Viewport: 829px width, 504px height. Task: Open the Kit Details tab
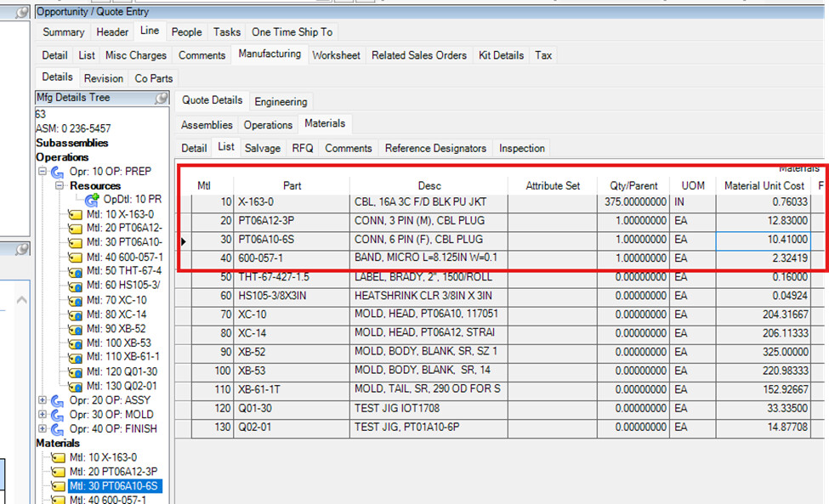pos(501,55)
